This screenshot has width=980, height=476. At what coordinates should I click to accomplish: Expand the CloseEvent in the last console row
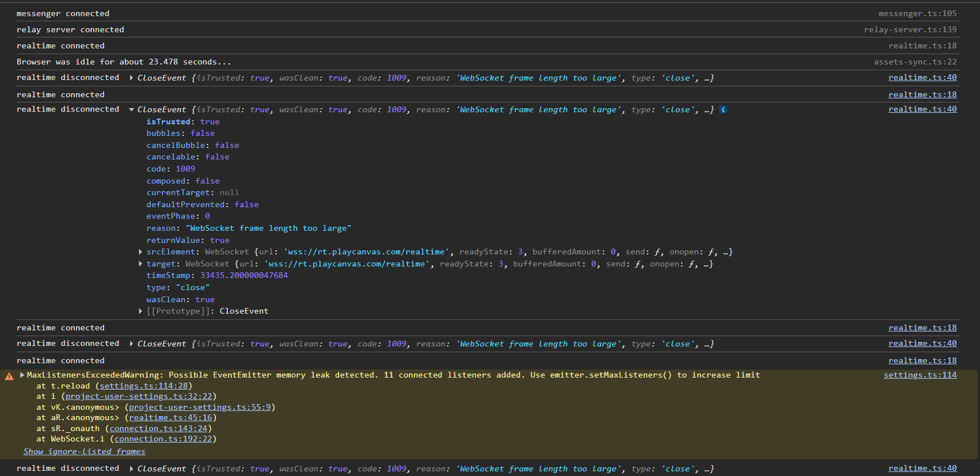(x=132, y=469)
